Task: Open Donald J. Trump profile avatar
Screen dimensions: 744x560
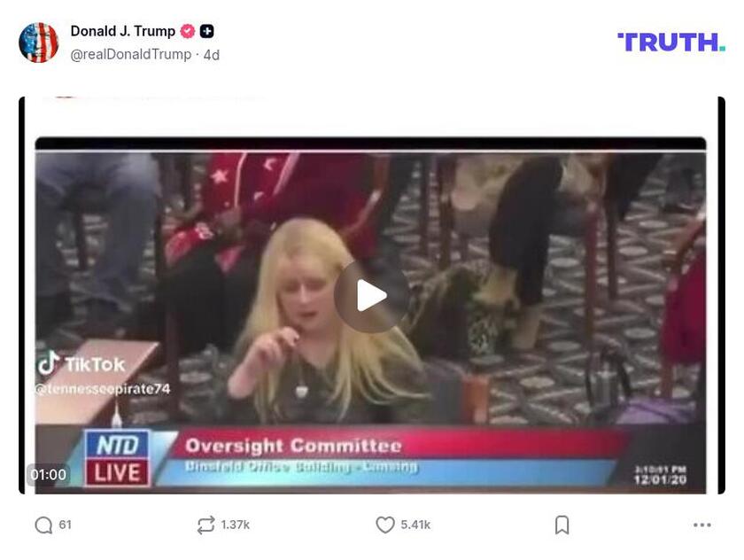Action: 38,43
